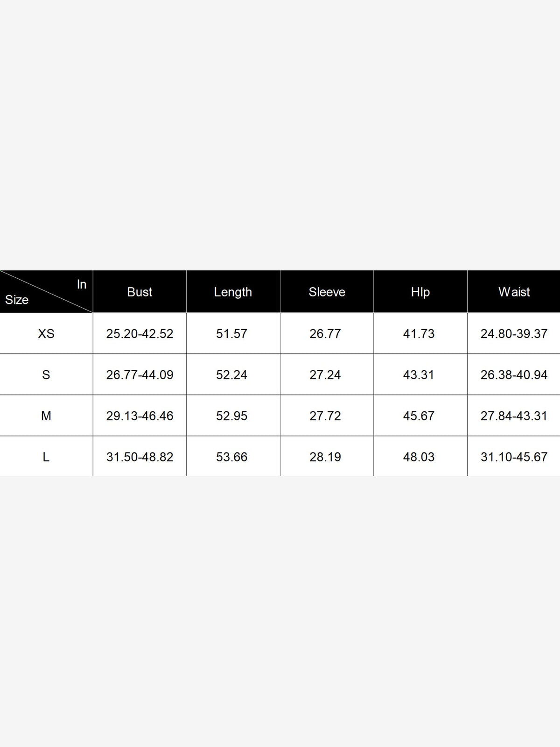Click the Sleeve column header
The image size is (560, 747).
point(327,292)
